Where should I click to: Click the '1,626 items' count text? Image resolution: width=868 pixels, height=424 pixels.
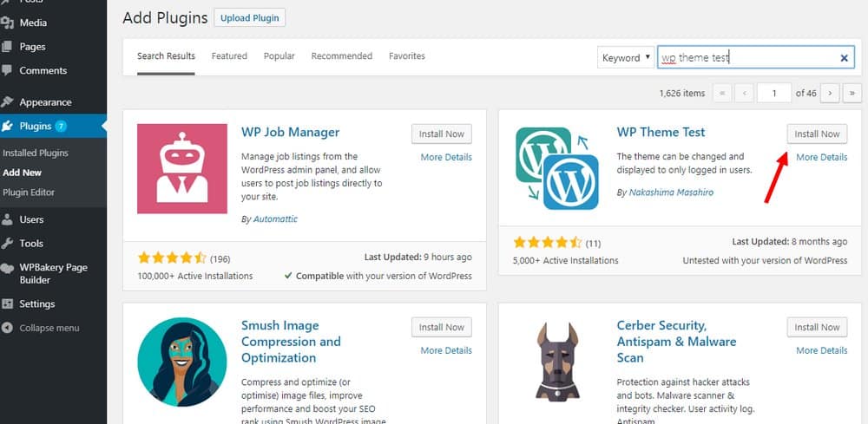coord(682,93)
